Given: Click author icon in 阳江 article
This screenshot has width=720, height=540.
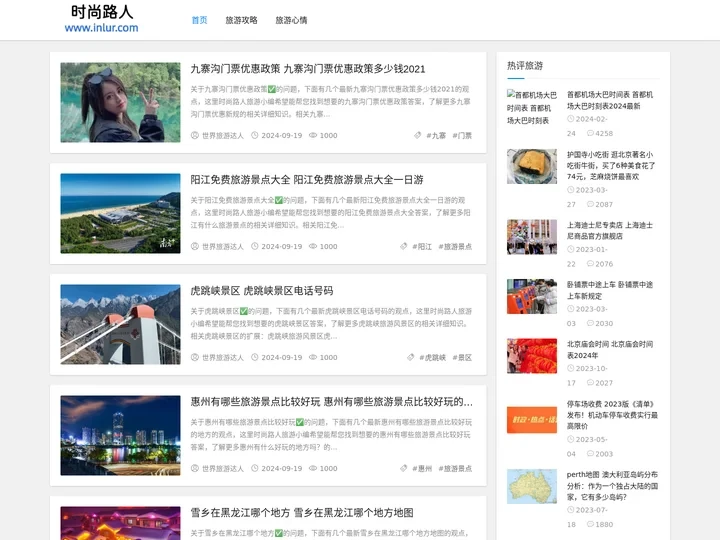Looking at the screenshot, I should pyautogui.click(x=195, y=247).
